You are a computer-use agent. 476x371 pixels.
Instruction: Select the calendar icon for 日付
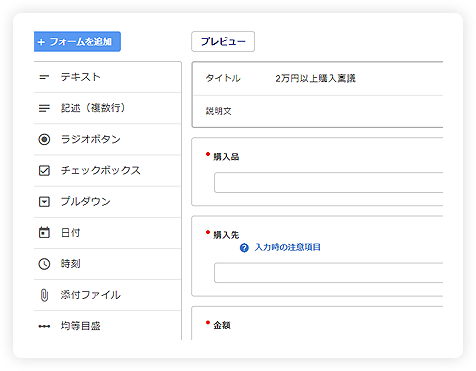point(44,233)
